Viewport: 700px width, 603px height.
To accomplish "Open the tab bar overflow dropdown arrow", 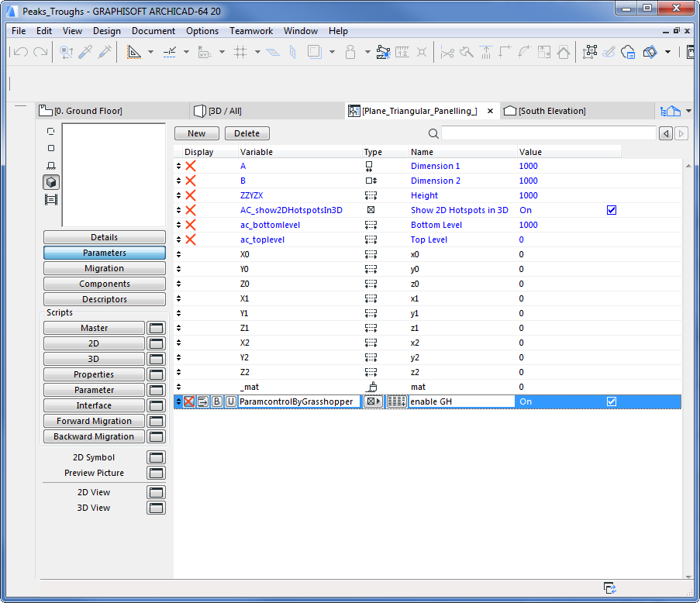I will pos(688,111).
